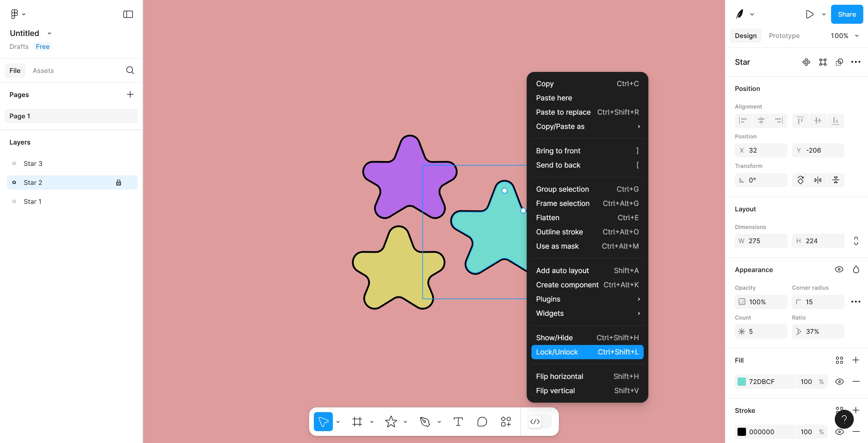Viewport: 868px width, 443px height.
Task: Click the X position field 32
Action: pos(761,150)
